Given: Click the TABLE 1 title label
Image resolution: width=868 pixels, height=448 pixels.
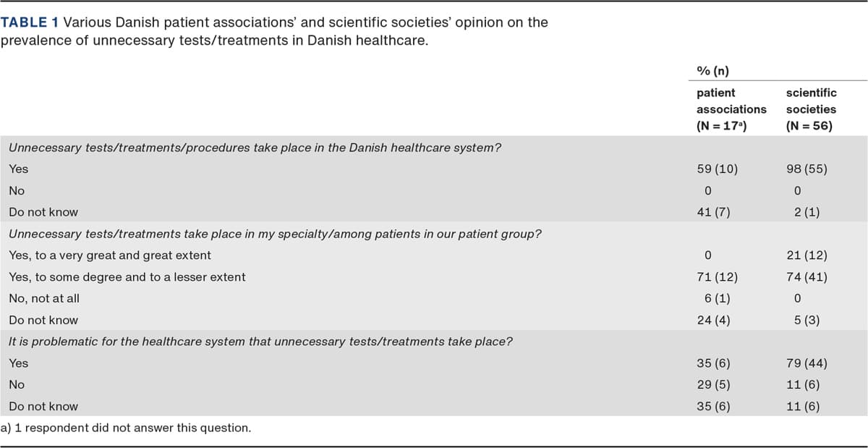Looking at the screenshot, I should 30,22.
